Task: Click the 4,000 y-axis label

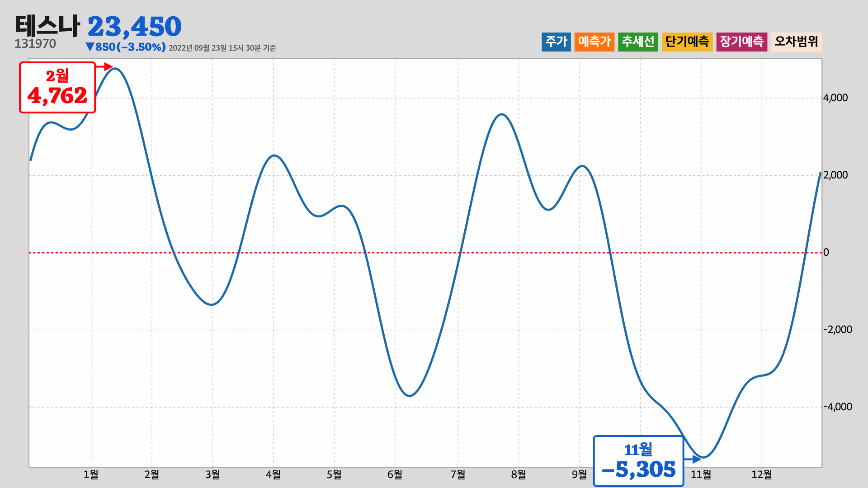Action: pyautogui.click(x=835, y=98)
